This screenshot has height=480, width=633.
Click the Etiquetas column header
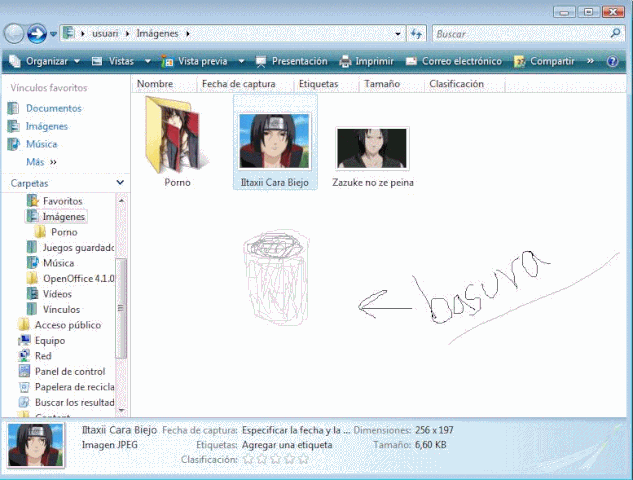point(326,84)
